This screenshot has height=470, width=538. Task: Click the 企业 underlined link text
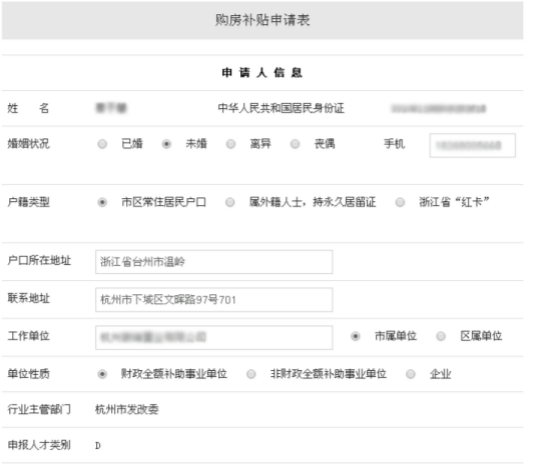(441, 374)
